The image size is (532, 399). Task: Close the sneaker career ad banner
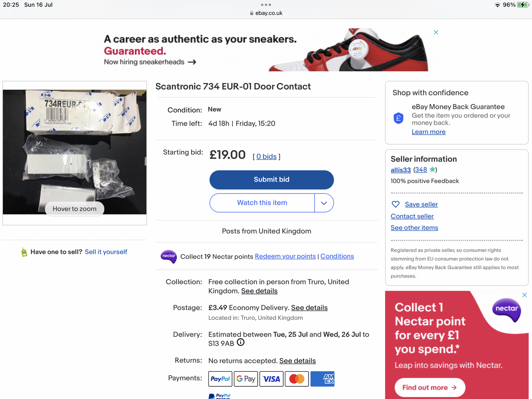click(436, 32)
